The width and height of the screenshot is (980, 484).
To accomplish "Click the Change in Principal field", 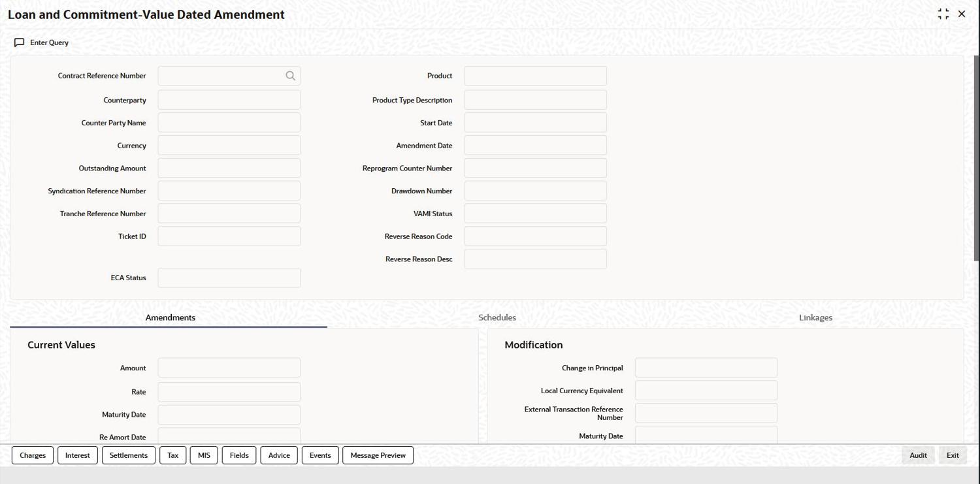I will [x=706, y=368].
